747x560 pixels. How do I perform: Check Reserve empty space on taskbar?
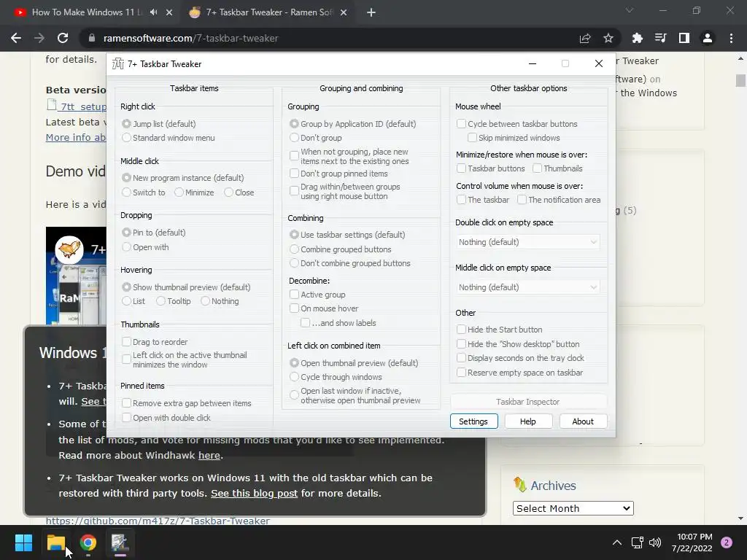(x=461, y=373)
